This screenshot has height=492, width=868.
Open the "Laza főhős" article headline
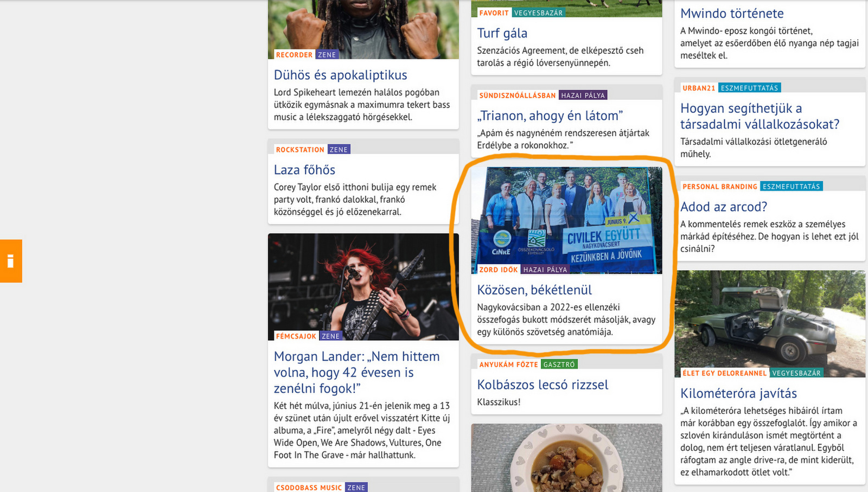(x=304, y=170)
